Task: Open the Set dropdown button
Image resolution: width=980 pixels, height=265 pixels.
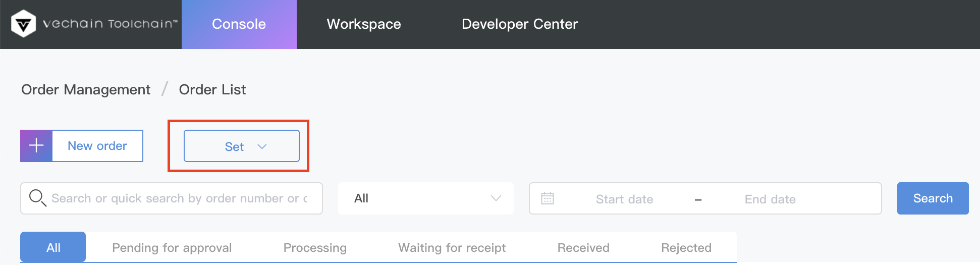Action: click(x=242, y=146)
